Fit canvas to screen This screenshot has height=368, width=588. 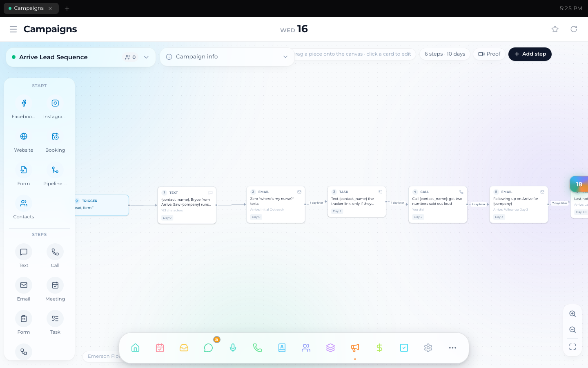pyautogui.click(x=572, y=347)
